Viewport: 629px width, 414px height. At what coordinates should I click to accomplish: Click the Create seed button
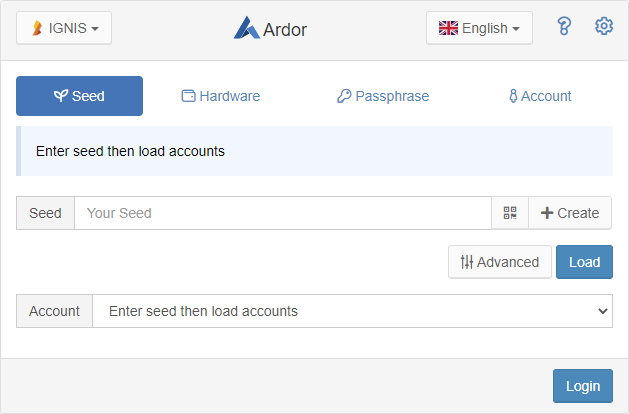click(x=570, y=213)
